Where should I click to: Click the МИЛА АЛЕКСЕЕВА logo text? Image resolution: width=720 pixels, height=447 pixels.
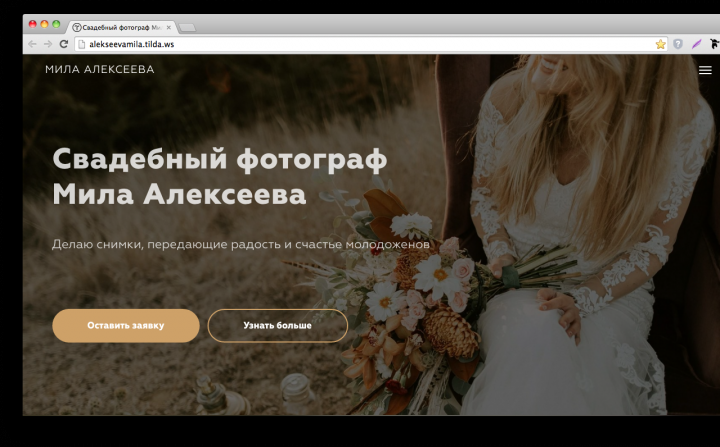coord(100,69)
